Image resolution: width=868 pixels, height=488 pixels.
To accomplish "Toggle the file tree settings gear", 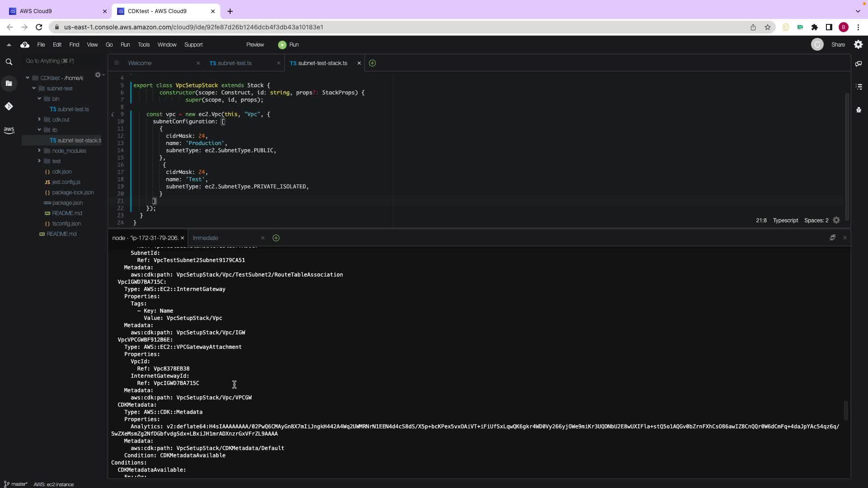I will [x=98, y=75].
